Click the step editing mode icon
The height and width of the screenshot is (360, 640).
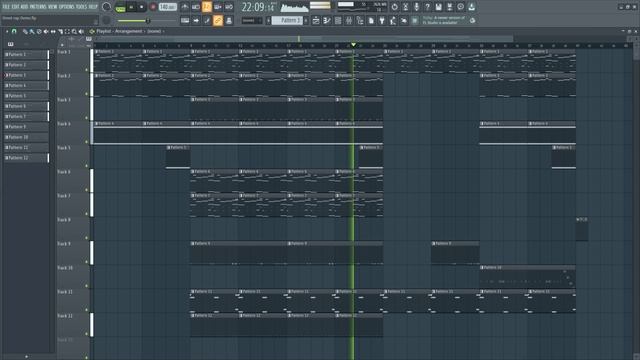tap(207, 20)
